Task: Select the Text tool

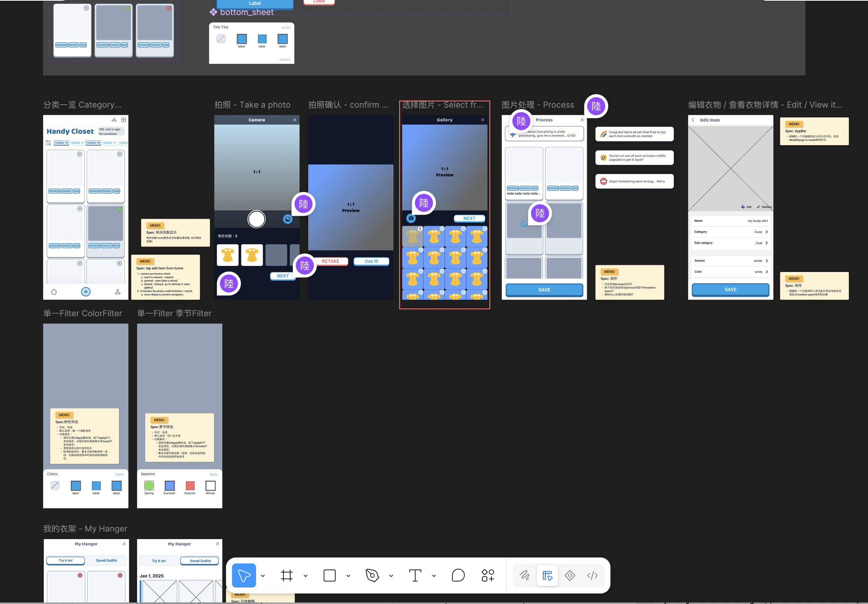Action: [415, 575]
